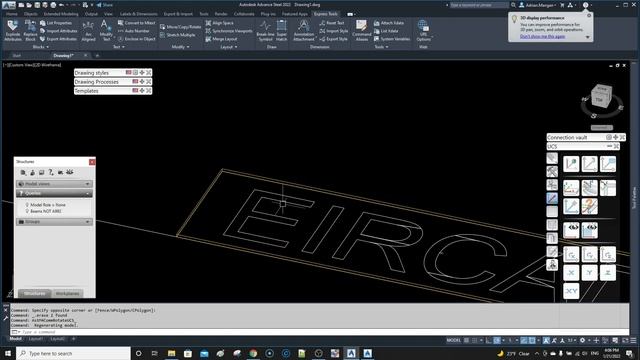Open the Quick Access Toolbar customize dropdown
The height and width of the screenshot is (360, 640).
[92, 5]
